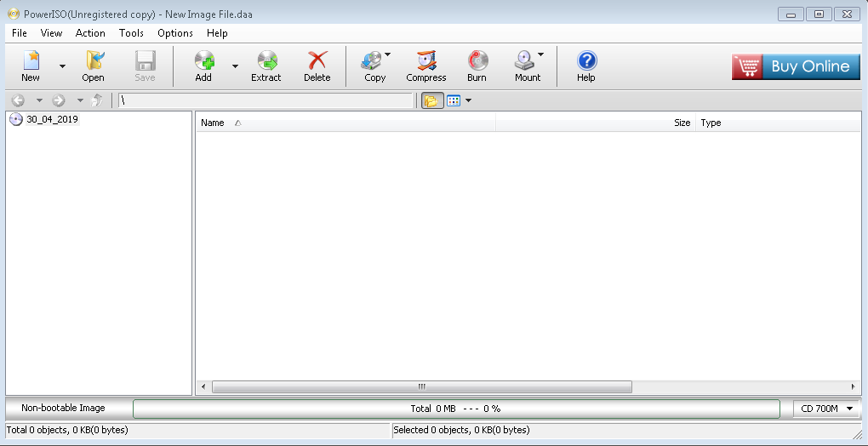
Task: Toggle the folder tree view button
Action: [432, 100]
